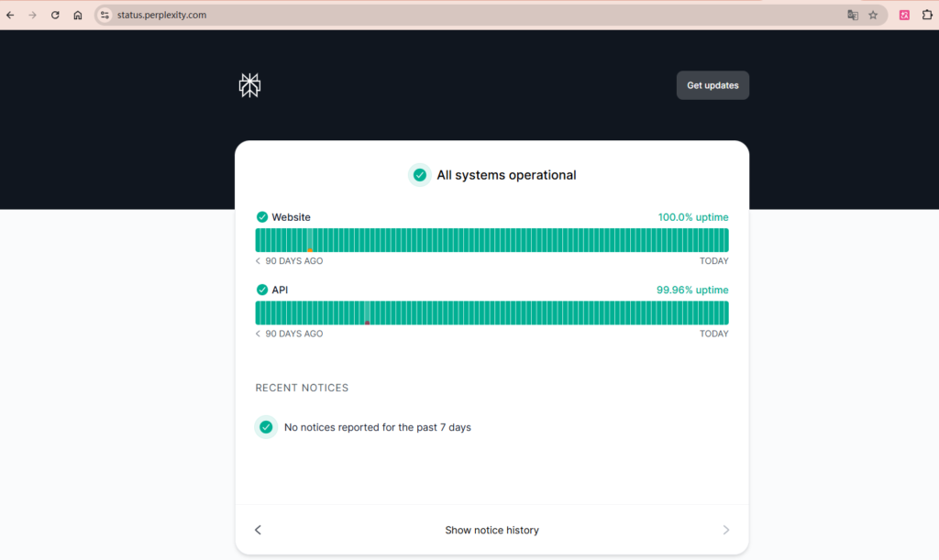939x560 pixels.
Task: Reload the status page
Action: point(55,15)
